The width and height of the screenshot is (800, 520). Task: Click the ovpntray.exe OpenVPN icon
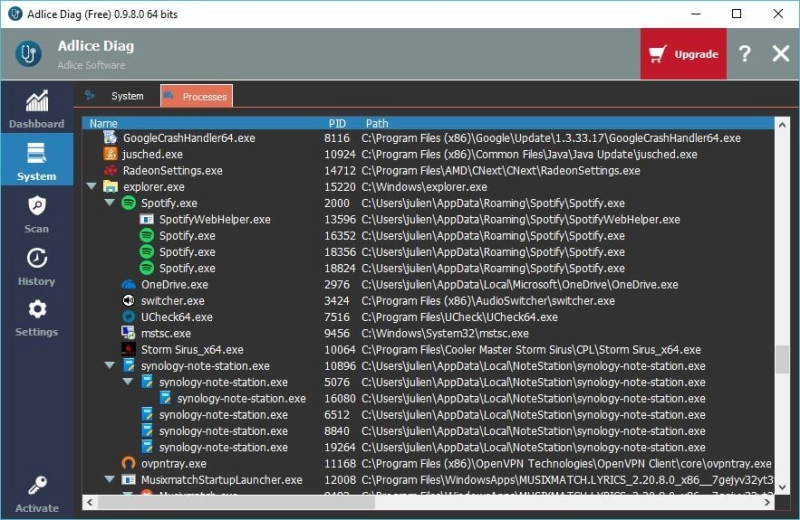[x=129, y=463]
